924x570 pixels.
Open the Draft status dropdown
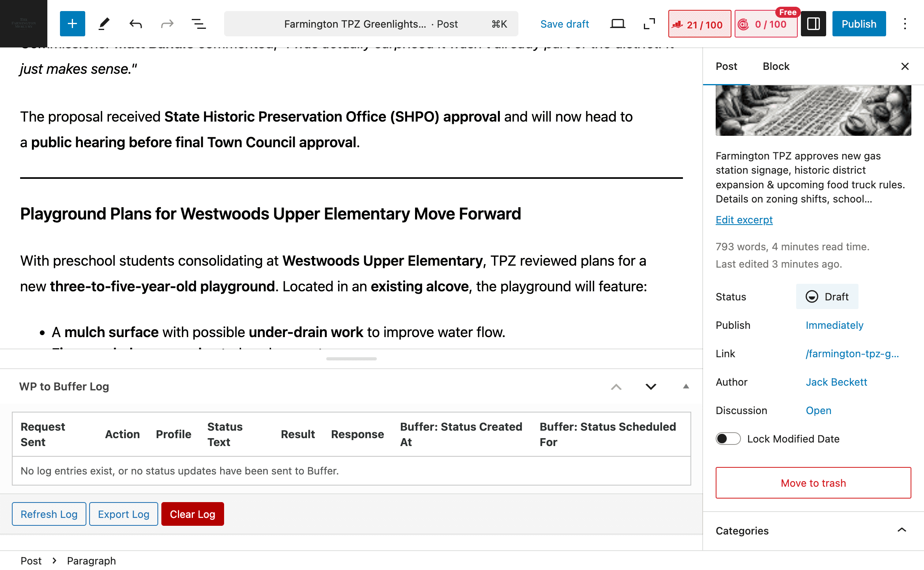pos(827,296)
